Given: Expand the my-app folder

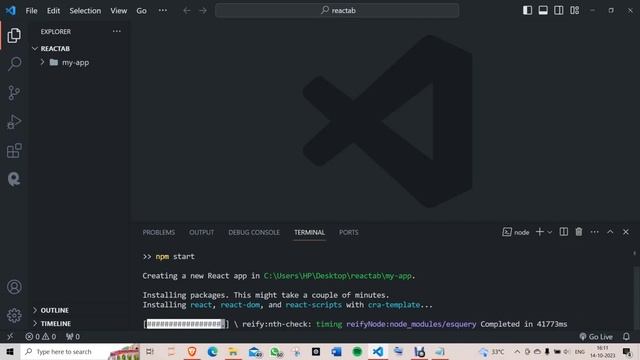Looking at the screenshot, I should pos(42,62).
